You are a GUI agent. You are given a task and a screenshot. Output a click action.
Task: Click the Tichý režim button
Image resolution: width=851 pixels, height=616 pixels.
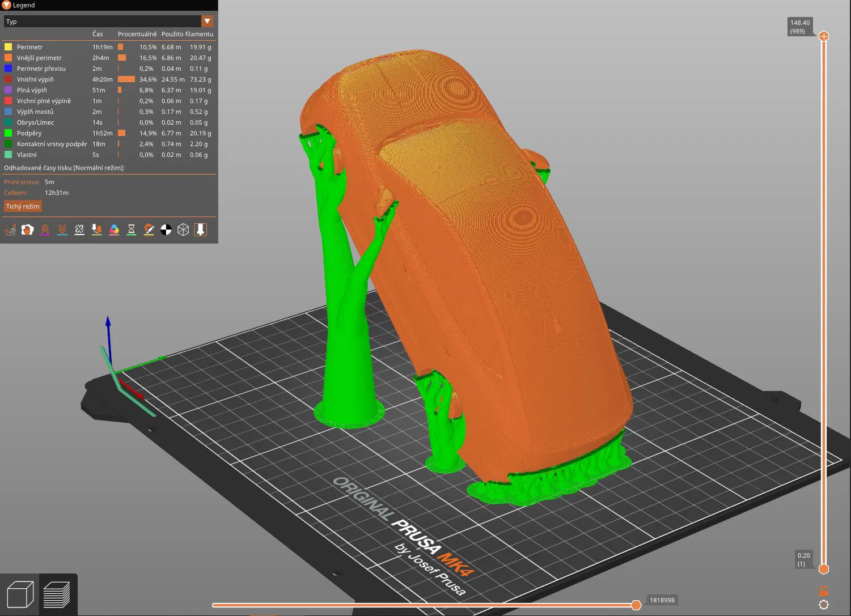tap(23, 206)
